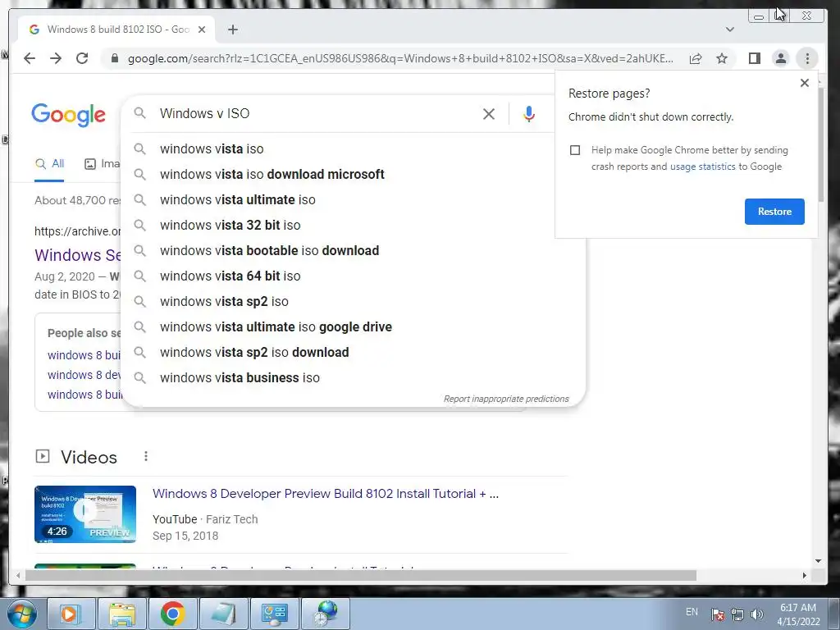Choose suggestion 'windows vista business iso'
The width and height of the screenshot is (840, 630).
click(x=354, y=377)
